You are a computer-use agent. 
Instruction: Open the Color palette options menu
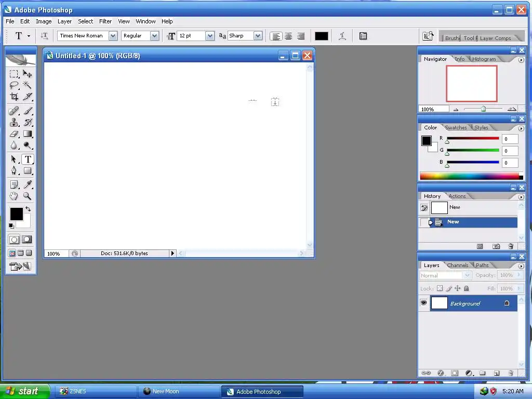[521, 128]
